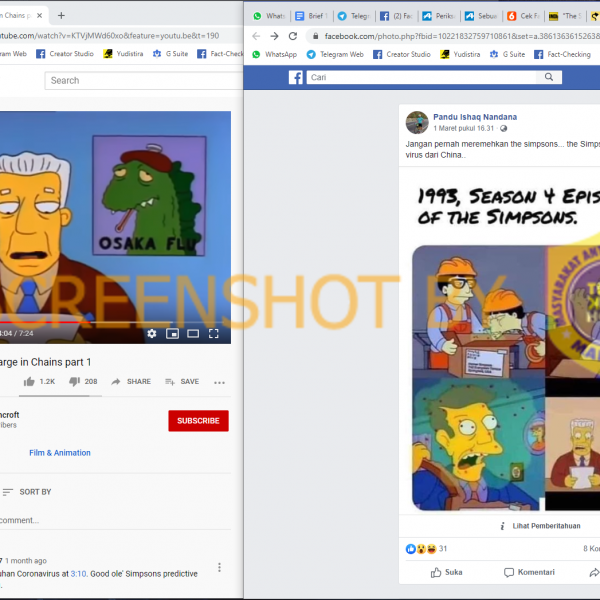Open Pandu Ishaq Nandana's profile picture
The image size is (600, 600).
point(417,122)
